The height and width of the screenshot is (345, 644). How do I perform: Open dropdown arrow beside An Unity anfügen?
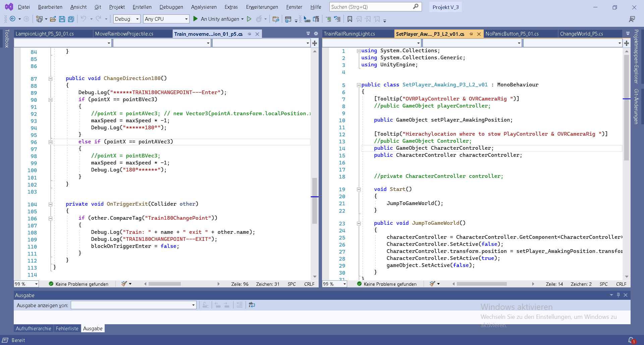coord(242,19)
